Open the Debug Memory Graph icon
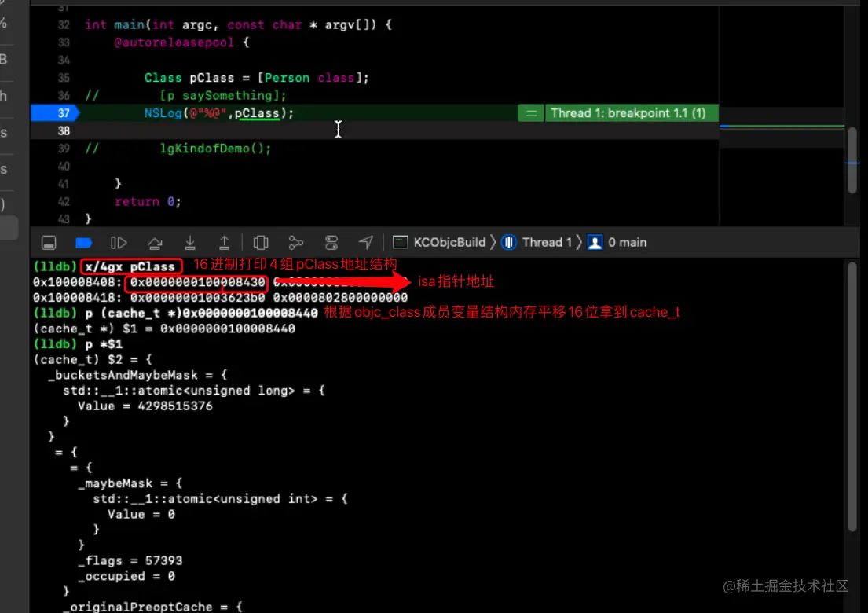This screenshot has width=868, height=613. point(296,243)
